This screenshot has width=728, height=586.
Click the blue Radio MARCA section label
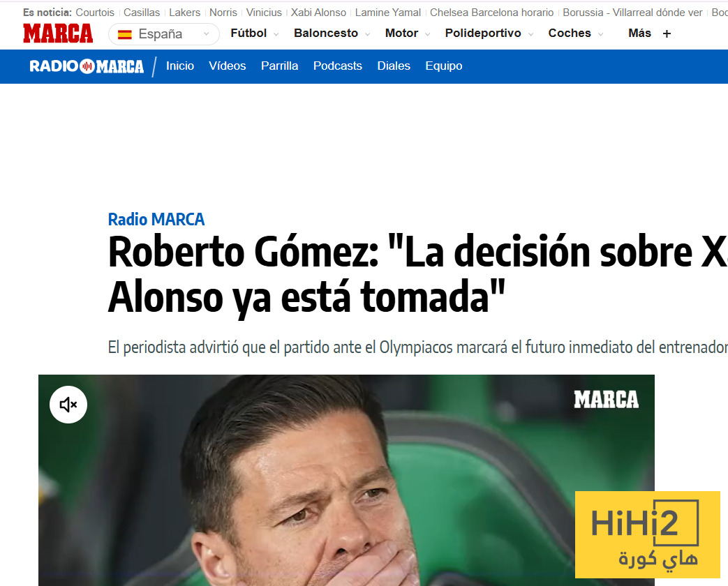(x=156, y=219)
